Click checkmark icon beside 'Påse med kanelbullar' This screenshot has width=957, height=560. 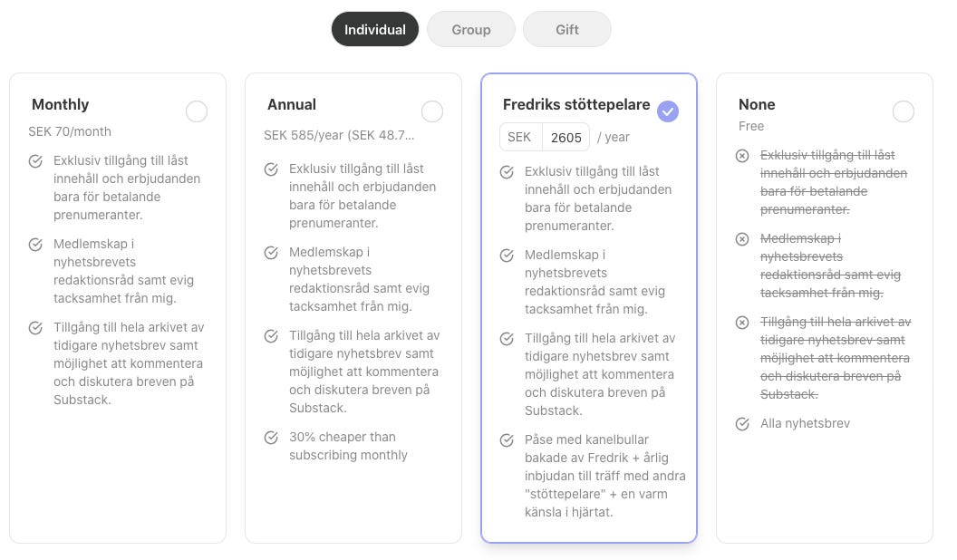click(507, 440)
